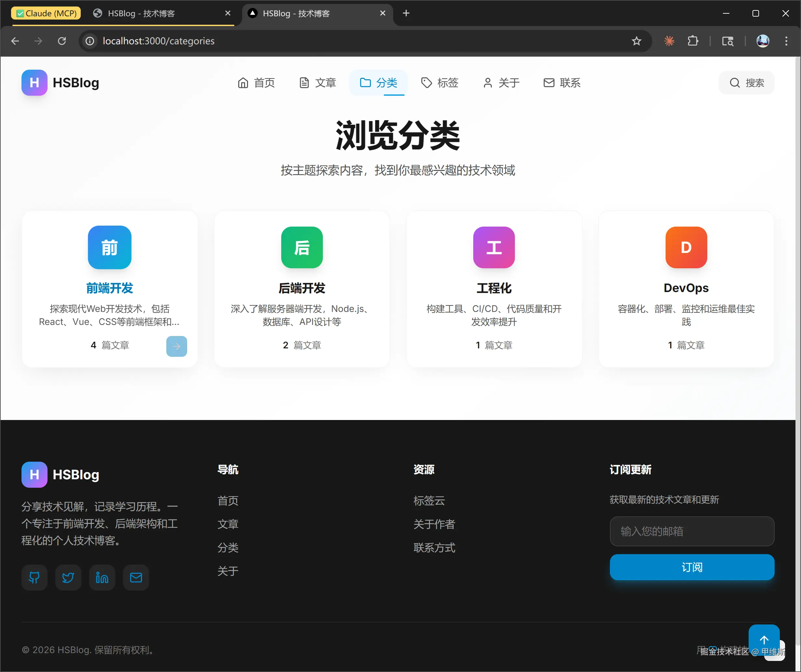Reload the page with refresh button
801x672 pixels.
(x=62, y=41)
